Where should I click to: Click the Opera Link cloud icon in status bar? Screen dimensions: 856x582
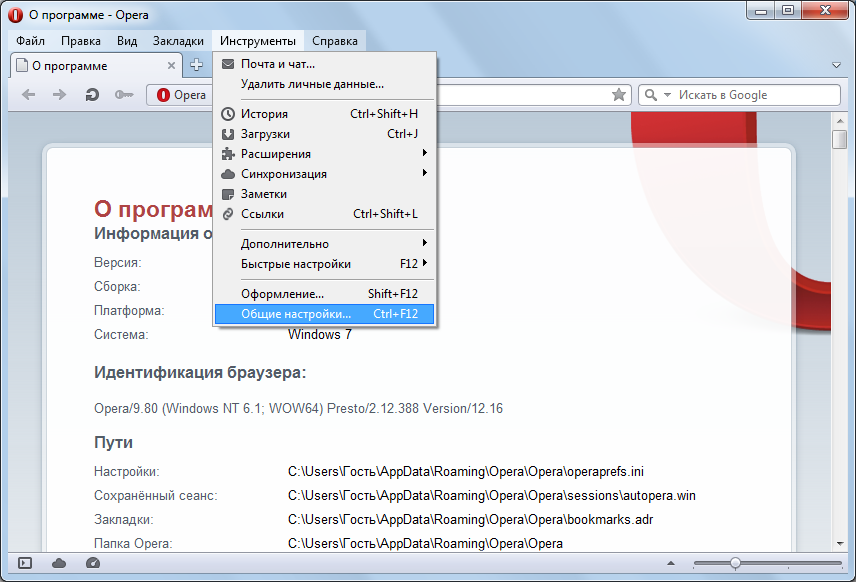coord(59,563)
